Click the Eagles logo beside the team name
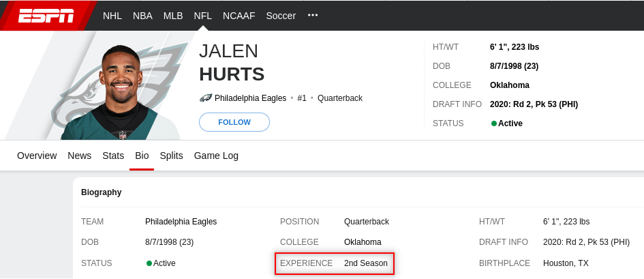644x279 pixels. 205,98
